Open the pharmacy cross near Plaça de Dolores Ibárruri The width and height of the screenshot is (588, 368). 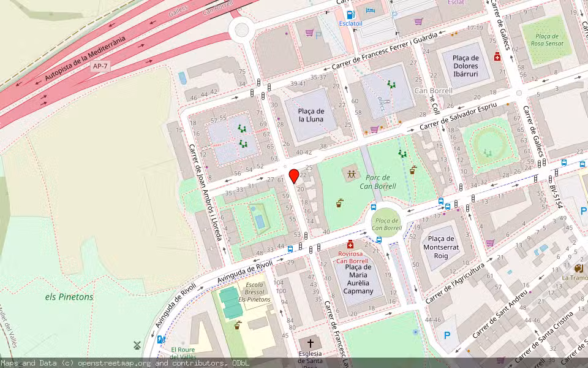[x=497, y=56]
